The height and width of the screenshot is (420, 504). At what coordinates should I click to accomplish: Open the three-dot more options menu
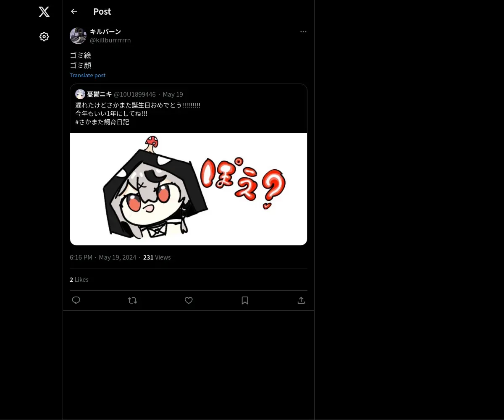click(303, 31)
